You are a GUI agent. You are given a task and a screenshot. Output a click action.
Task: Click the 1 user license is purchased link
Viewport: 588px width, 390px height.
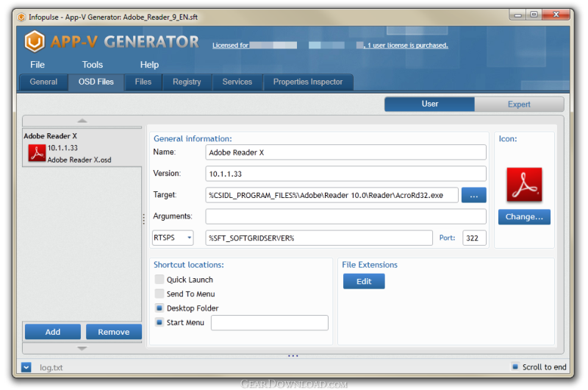[x=407, y=46]
